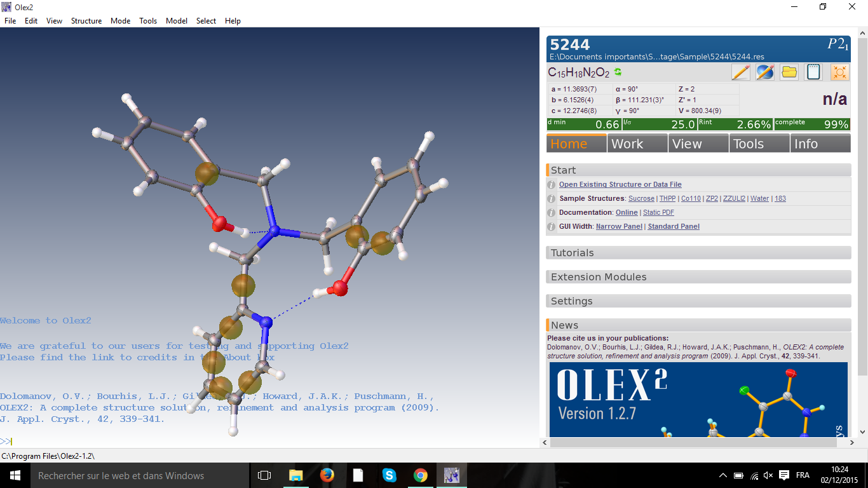Image resolution: width=868 pixels, height=488 pixels.
Task: Show hidden system tray icons
Action: click(x=722, y=475)
